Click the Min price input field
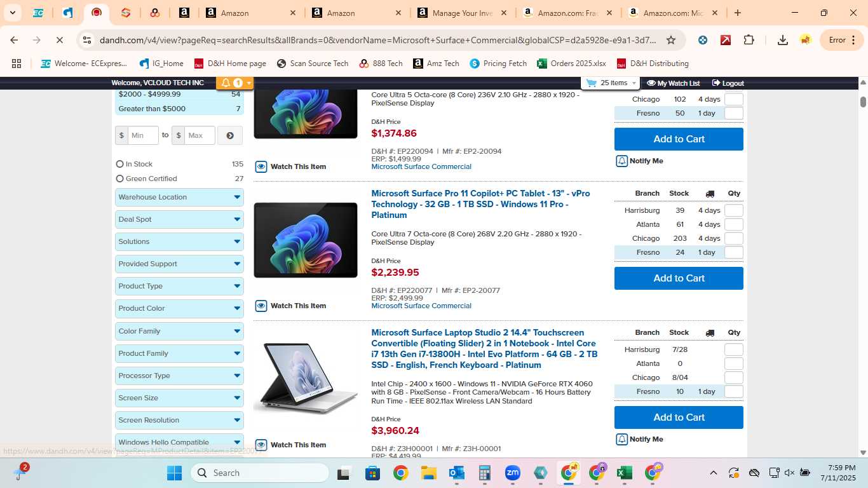 (x=143, y=135)
